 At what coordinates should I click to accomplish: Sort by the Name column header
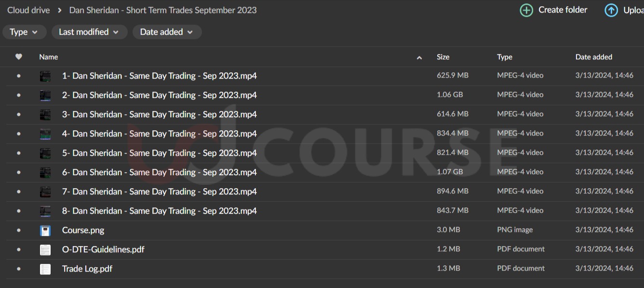point(49,57)
